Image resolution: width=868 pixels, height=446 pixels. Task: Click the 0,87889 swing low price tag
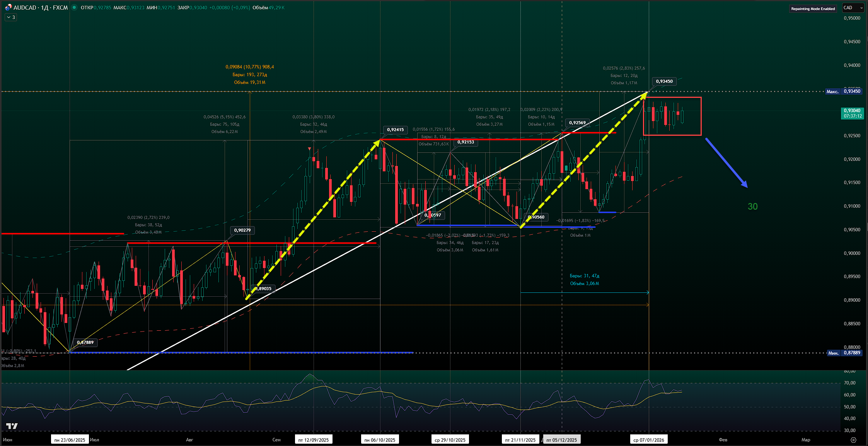coord(85,342)
